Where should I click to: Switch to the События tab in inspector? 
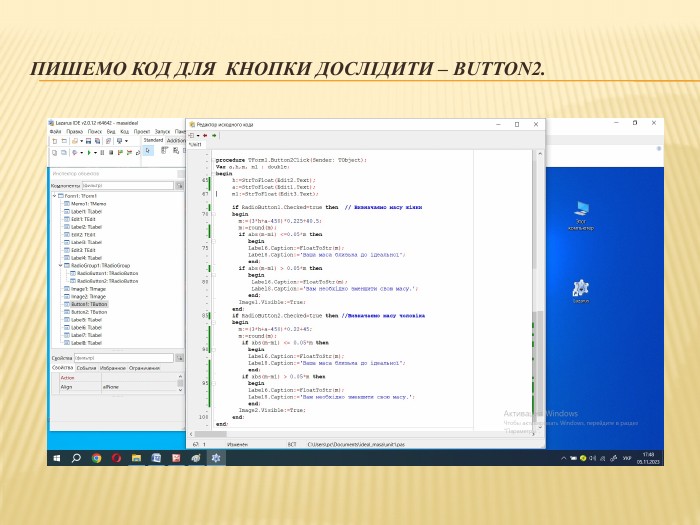click(x=86, y=368)
